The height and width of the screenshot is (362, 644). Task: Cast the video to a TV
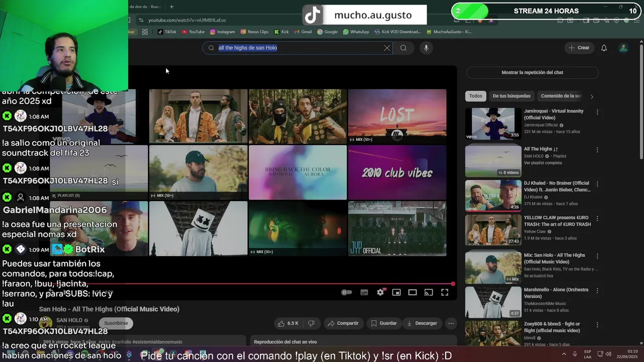coord(429,292)
